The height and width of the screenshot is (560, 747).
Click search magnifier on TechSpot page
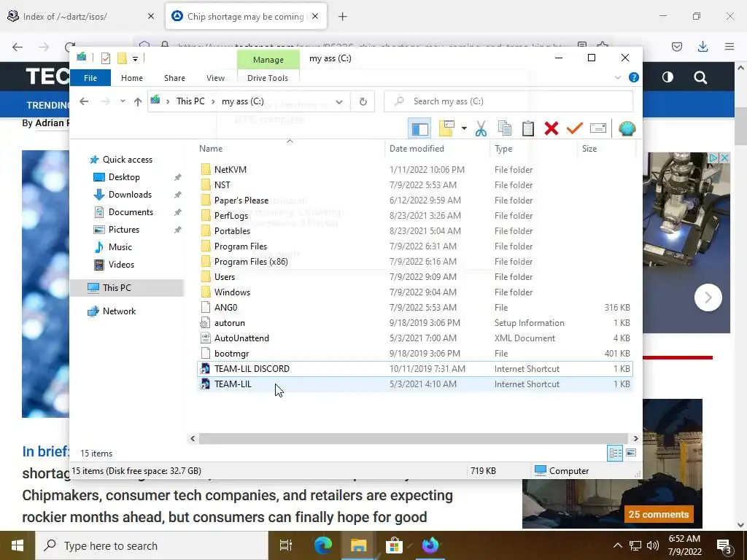pyautogui.click(x=700, y=77)
